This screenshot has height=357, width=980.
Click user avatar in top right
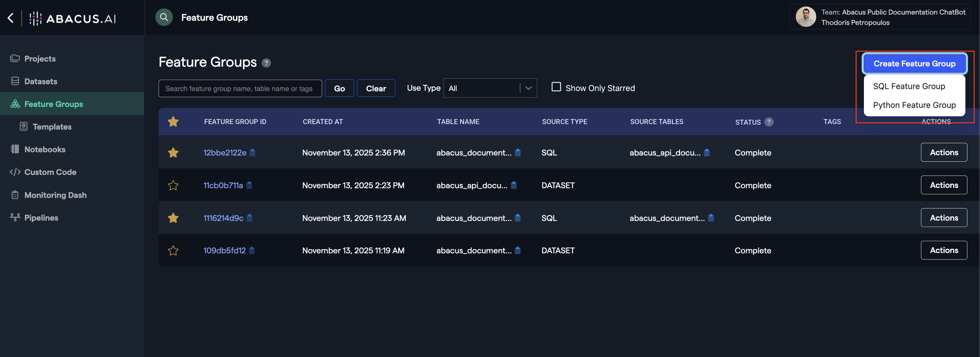pos(806,17)
